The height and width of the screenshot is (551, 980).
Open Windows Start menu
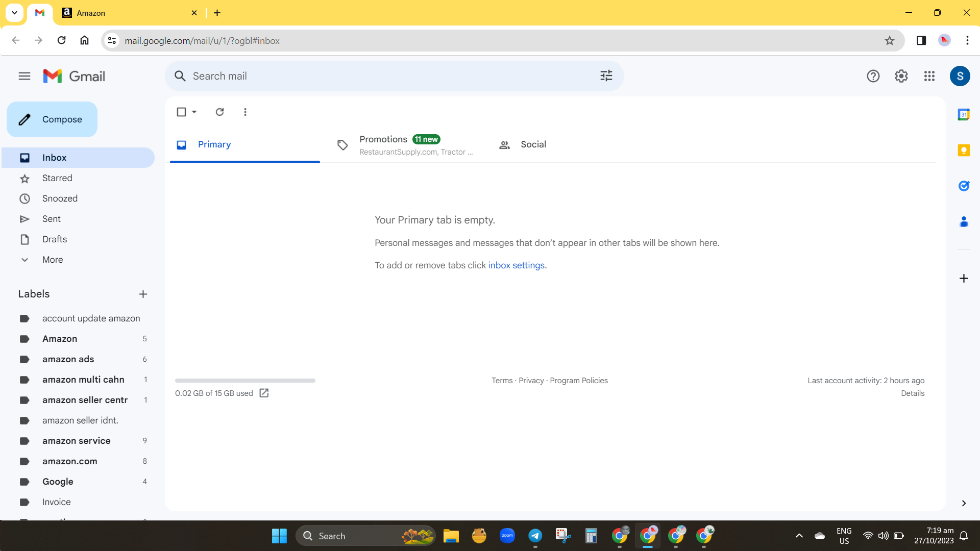pyautogui.click(x=279, y=536)
